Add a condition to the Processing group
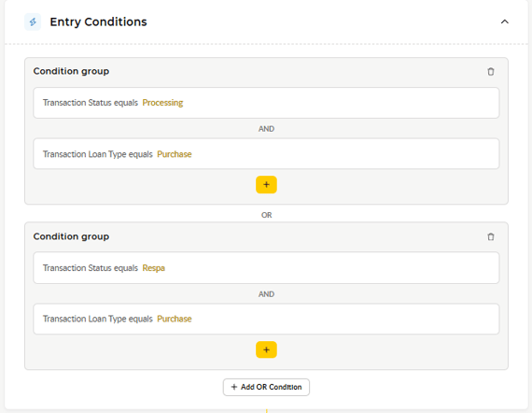Screen dimensions: 532x413 [x=266, y=185]
